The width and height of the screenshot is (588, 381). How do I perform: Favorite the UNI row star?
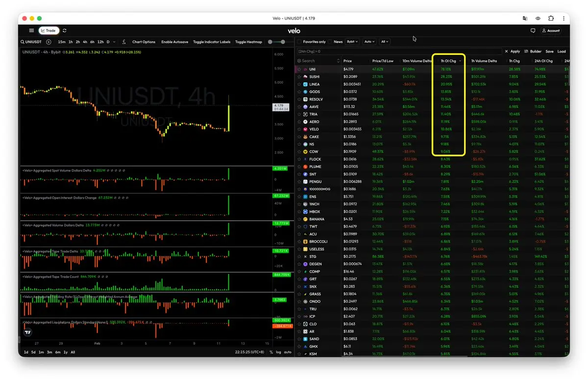[299, 70]
